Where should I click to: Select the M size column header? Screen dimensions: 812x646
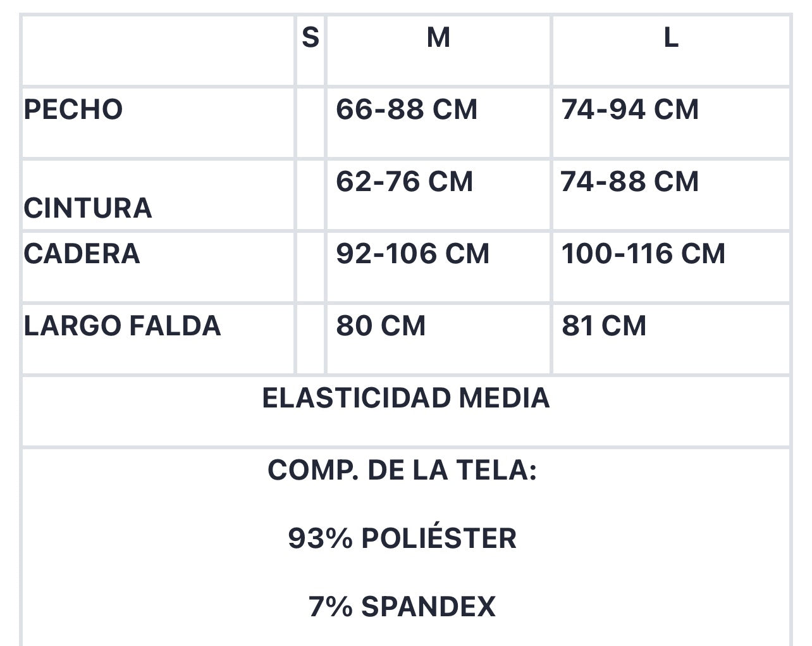[438, 38]
